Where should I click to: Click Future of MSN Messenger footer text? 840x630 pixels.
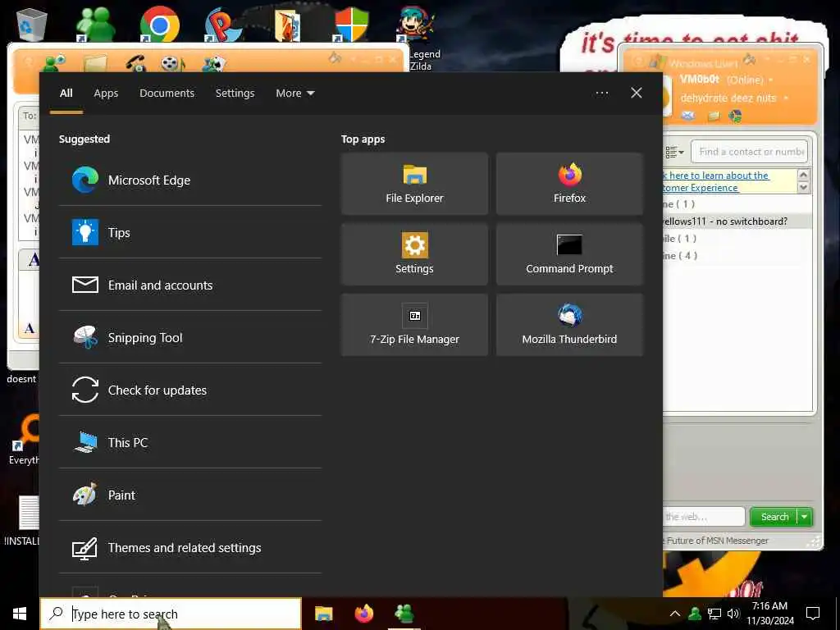pyautogui.click(x=717, y=541)
